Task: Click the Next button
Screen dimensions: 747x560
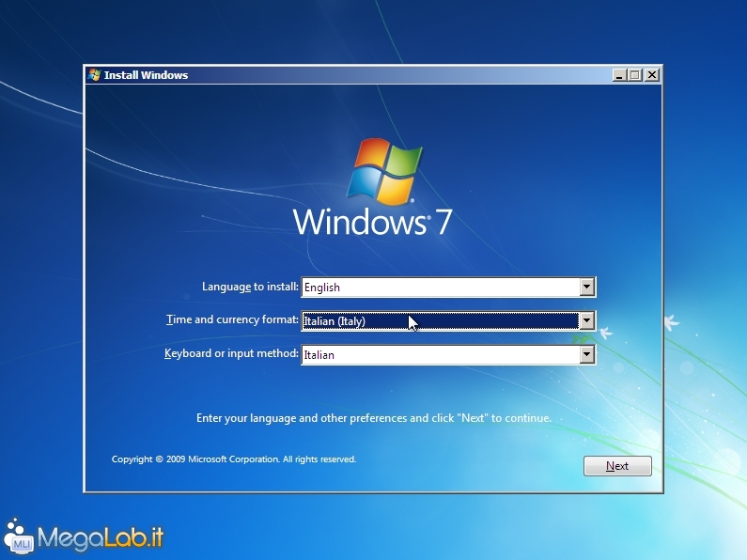Action: 617,466
